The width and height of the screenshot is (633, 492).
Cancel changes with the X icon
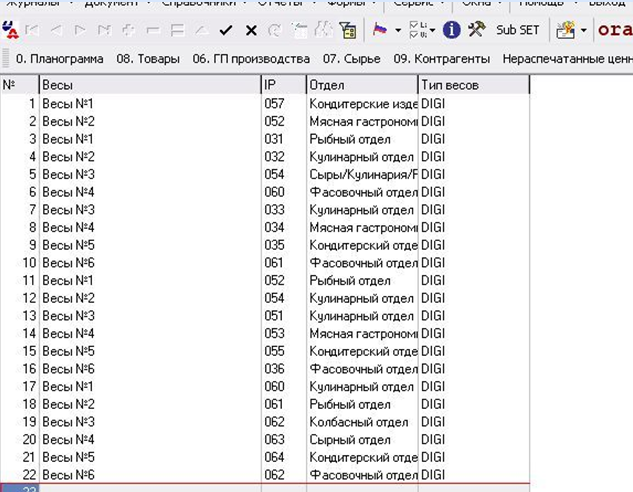tap(251, 30)
